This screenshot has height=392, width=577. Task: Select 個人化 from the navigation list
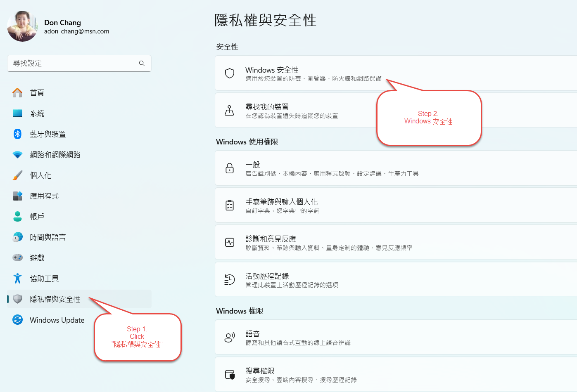click(x=40, y=175)
